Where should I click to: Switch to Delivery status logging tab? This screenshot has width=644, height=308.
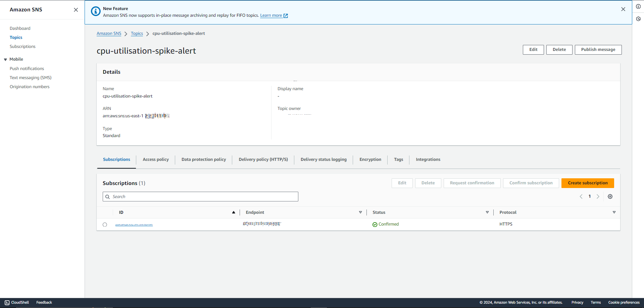coord(324,160)
